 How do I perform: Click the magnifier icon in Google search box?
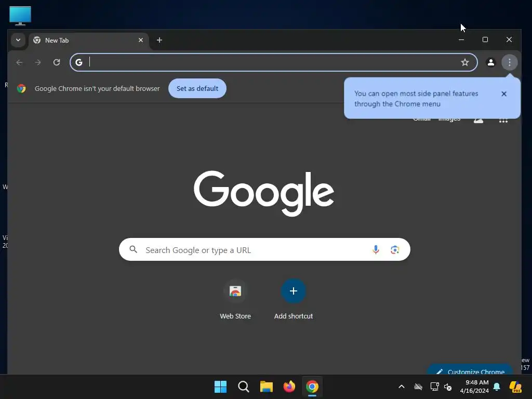(134, 250)
